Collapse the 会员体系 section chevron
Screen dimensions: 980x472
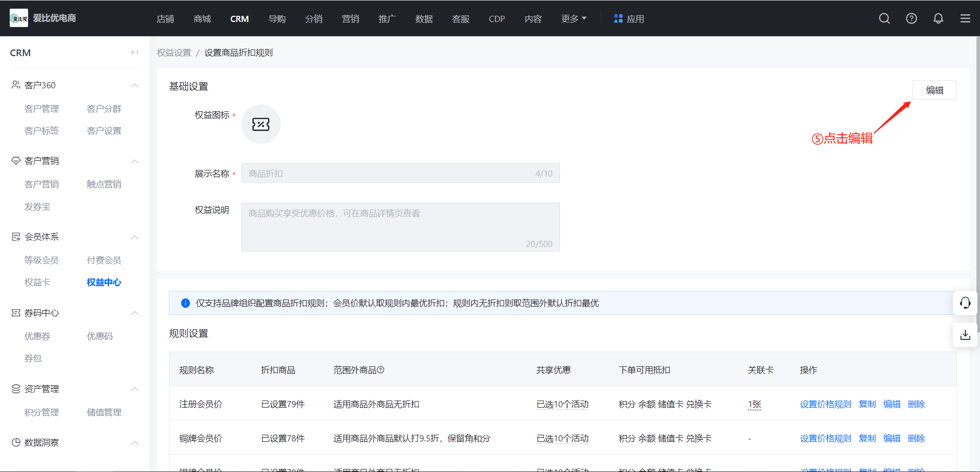135,237
